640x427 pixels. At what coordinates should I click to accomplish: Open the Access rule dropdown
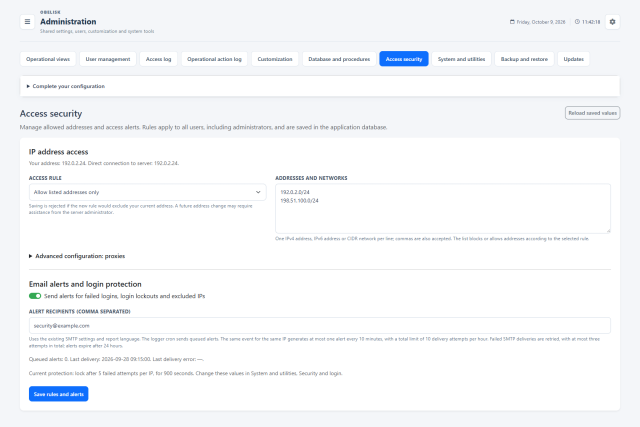click(147, 192)
